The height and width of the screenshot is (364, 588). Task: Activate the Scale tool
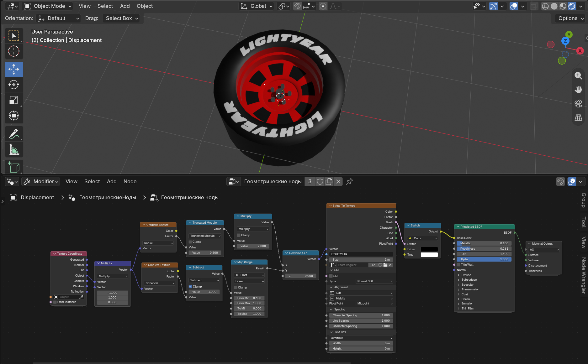click(x=14, y=100)
